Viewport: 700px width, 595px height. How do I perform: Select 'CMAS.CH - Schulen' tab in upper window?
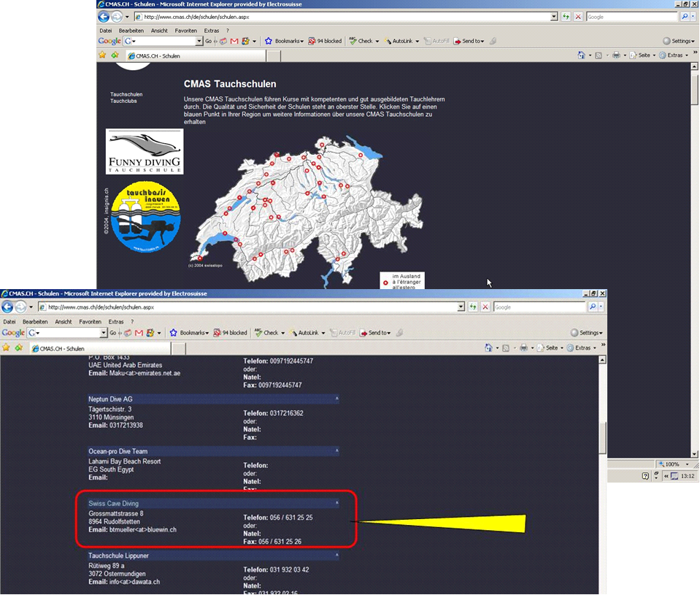pyautogui.click(x=196, y=55)
